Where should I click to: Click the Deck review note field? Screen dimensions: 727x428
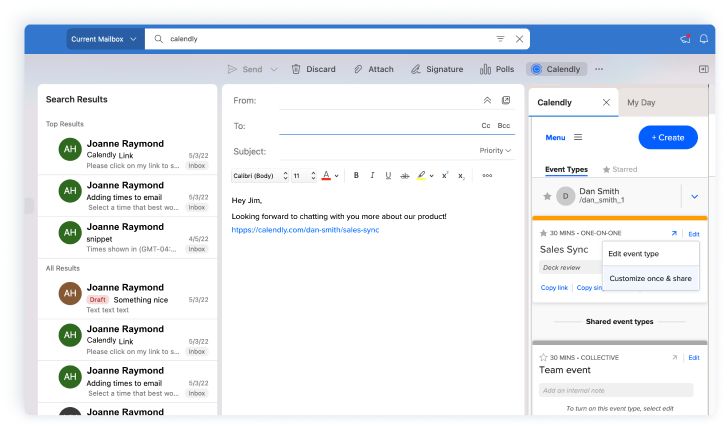point(571,268)
